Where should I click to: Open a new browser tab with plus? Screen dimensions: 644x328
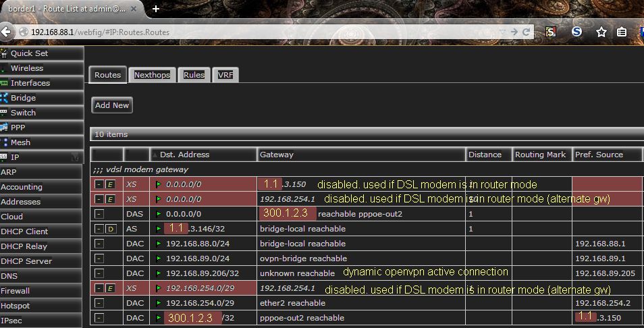click(156, 9)
